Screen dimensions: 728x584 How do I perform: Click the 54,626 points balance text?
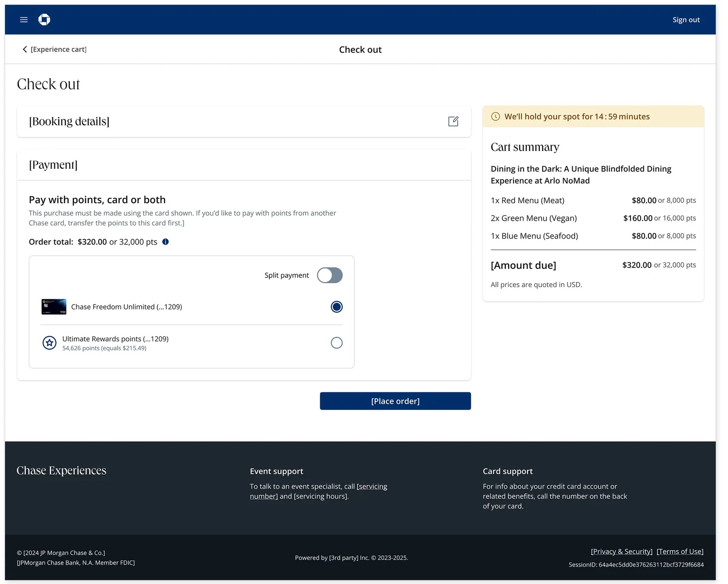pyautogui.click(x=104, y=348)
